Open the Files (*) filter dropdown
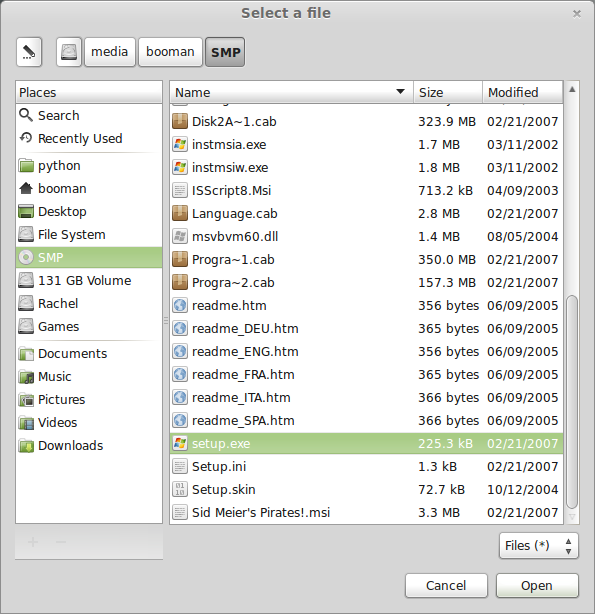This screenshot has width=595, height=614. [x=539, y=545]
